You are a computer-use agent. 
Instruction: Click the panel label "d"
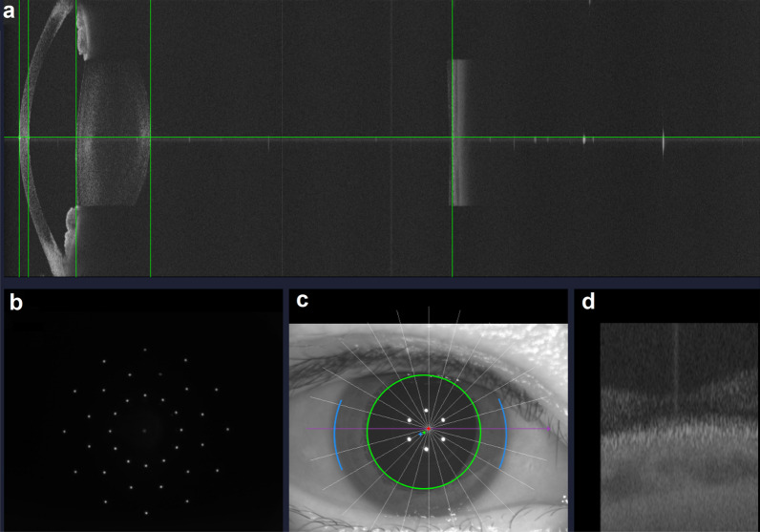click(x=587, y=302)
